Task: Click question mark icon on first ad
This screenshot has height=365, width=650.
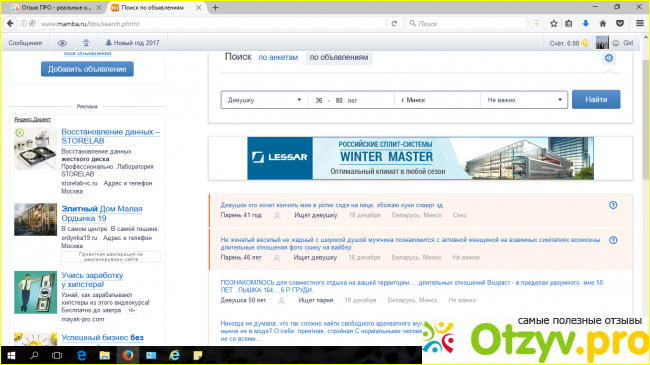Action: tap(613, 205)
